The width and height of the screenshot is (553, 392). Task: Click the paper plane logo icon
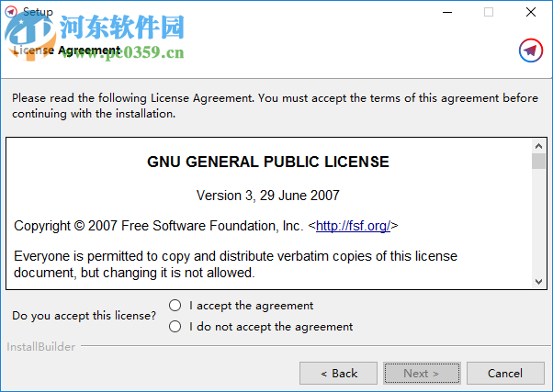click(x=530, y=50)
